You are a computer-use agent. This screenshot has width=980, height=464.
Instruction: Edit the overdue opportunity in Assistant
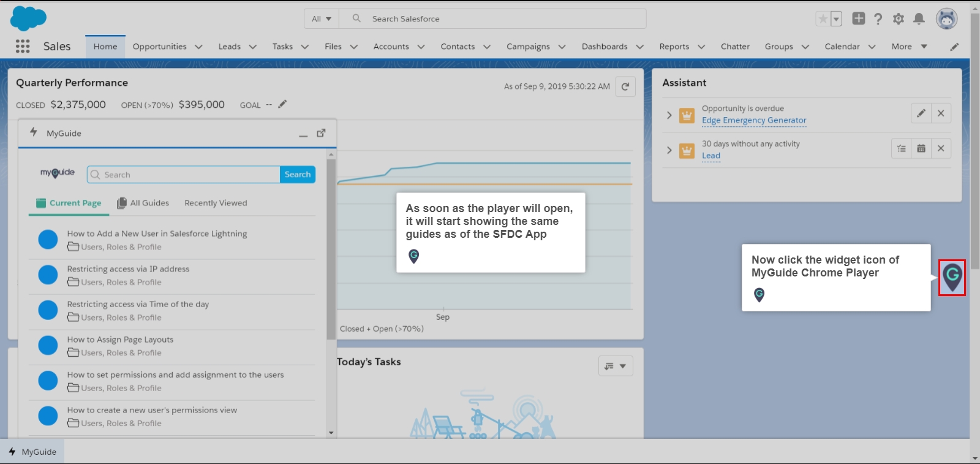pyautogui.click(x=921, y=113)
